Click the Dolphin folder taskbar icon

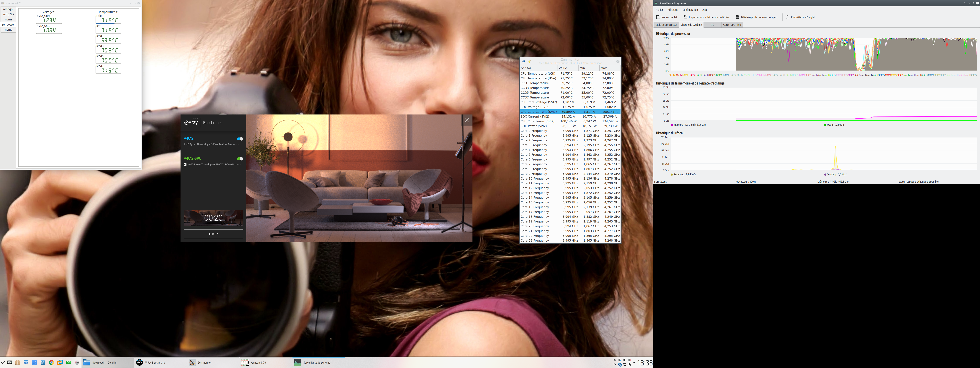[x=87, y=363]
